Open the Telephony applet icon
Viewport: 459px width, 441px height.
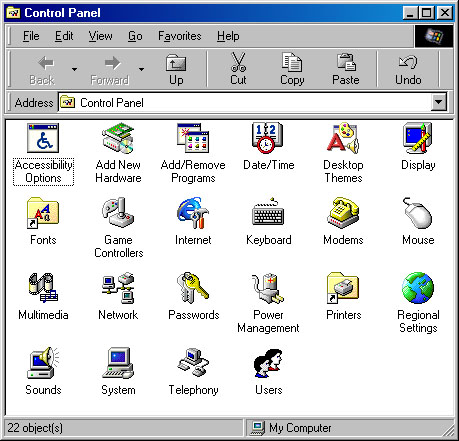193,363
